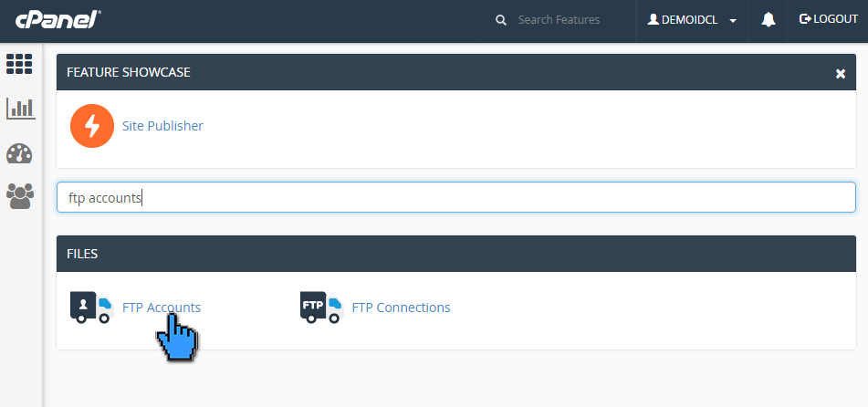Screen dimensions: 868x407
Task: Click the FTP Accounts truck icon
Action: (90, 308)
